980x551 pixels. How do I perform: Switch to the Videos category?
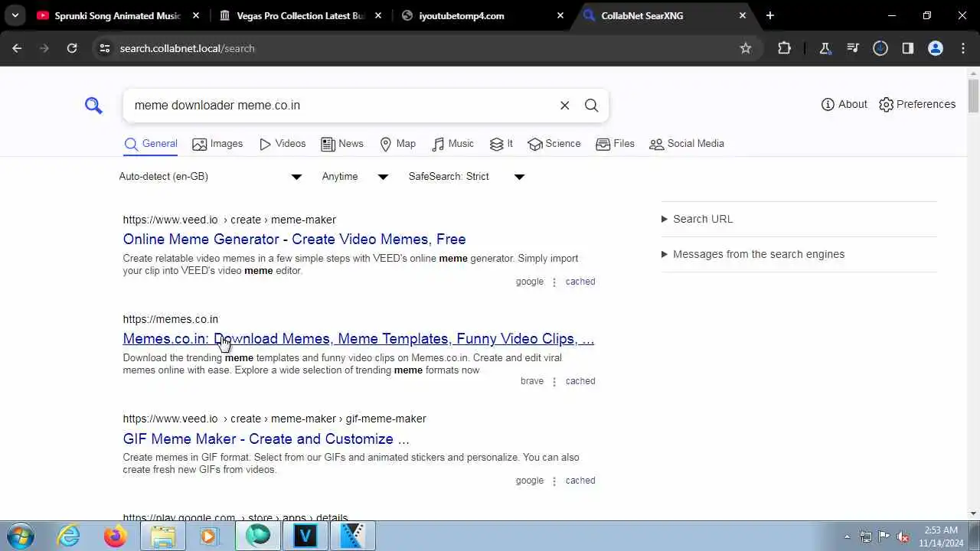[x=283, y=144]
